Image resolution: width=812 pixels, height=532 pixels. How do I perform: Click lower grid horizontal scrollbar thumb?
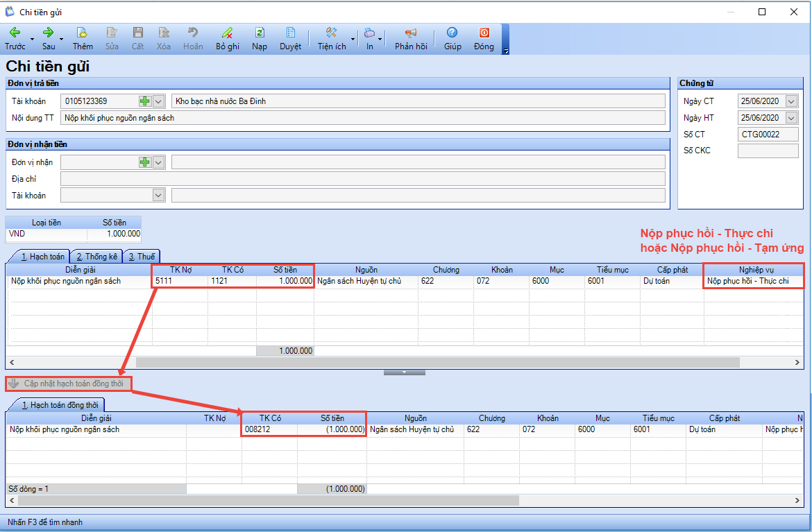coord(269,500)
